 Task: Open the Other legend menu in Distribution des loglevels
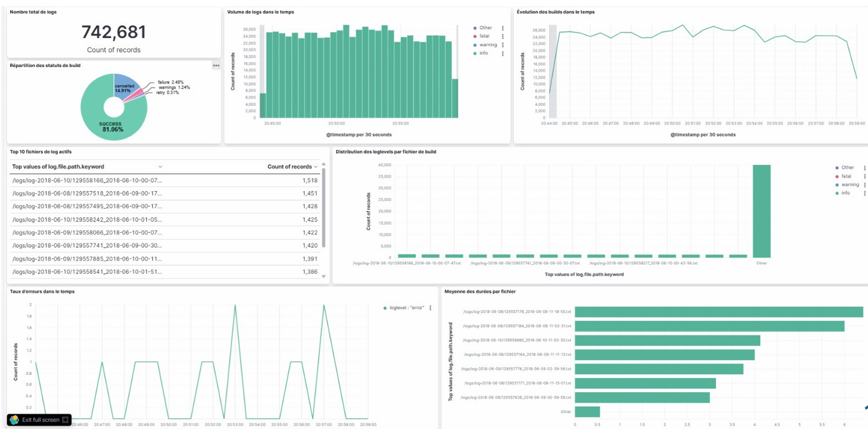point(864,168)
